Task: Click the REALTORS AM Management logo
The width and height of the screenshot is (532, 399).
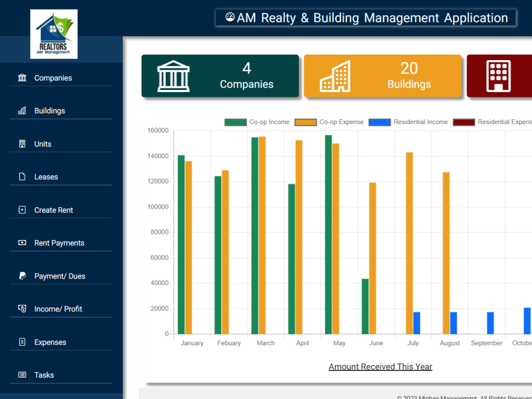Action: (54, 34)
